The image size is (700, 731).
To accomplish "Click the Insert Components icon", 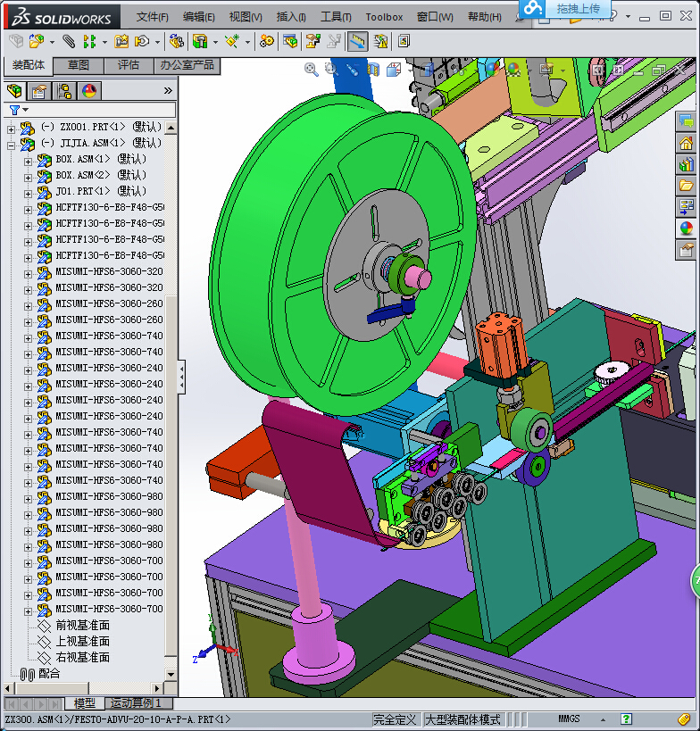I will tap(36, 41).
